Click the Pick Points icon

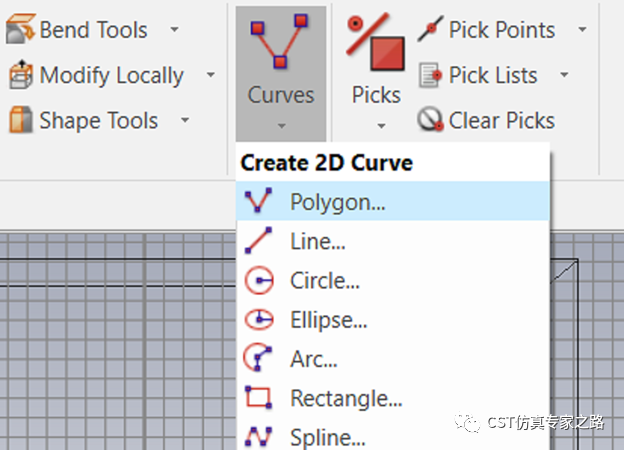pyautogui.click(x=430, y=29)
